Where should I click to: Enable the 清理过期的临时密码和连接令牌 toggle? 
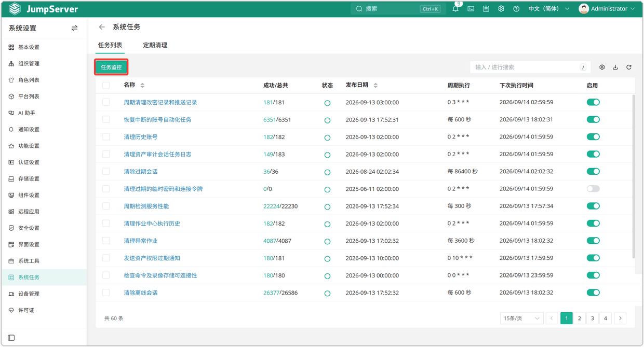pyautogui.click(x=593, y=189)
